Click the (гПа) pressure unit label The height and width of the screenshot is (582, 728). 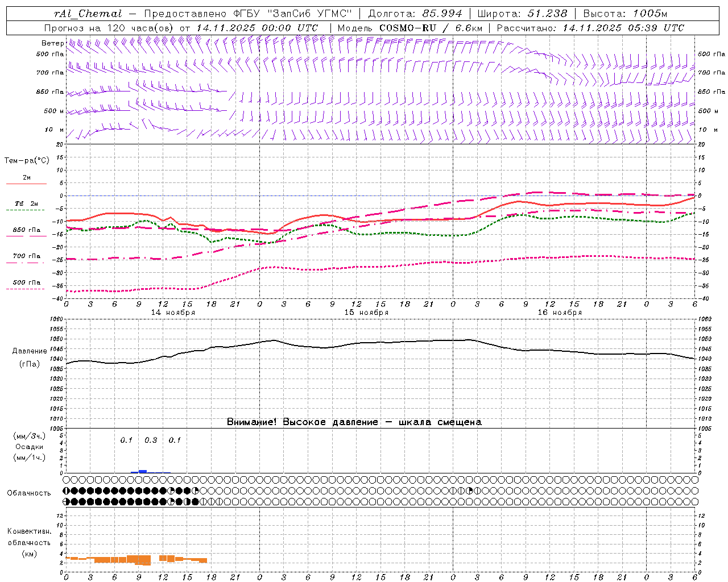tap(30, 364)
